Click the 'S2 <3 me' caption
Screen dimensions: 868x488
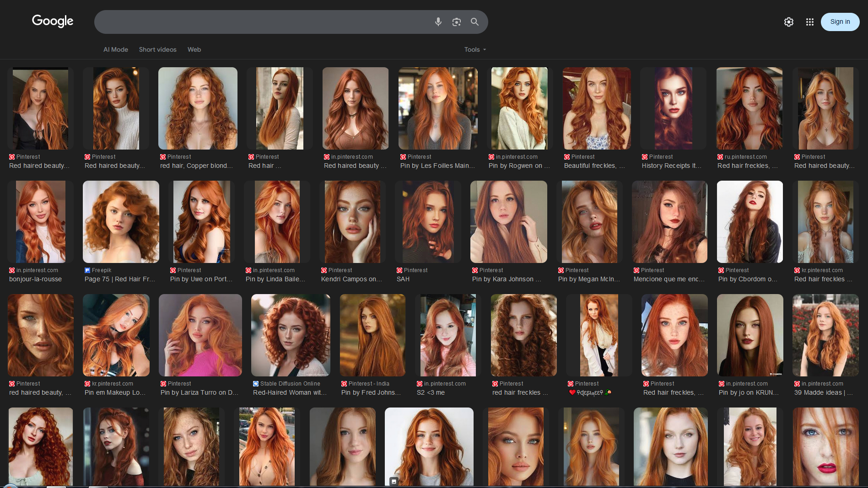(431, 392)
